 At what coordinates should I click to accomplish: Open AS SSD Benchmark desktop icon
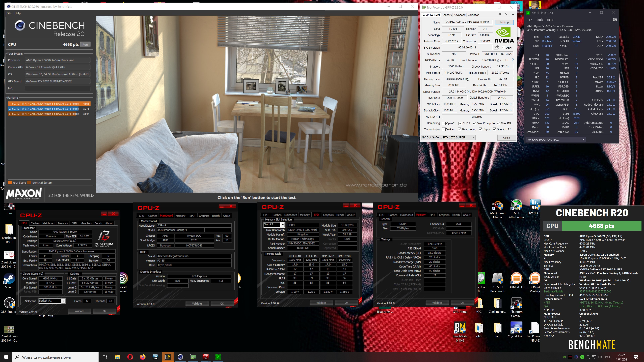coord(497,282)
